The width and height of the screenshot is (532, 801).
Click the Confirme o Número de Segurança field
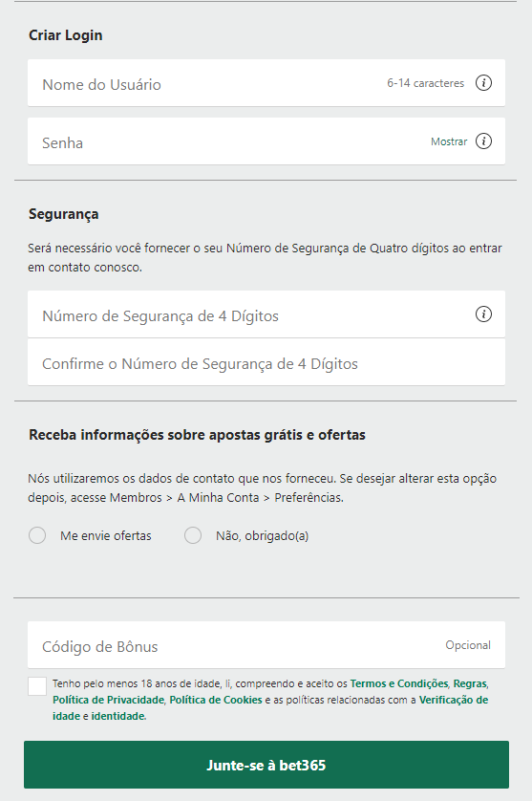(x=266, y=362)
